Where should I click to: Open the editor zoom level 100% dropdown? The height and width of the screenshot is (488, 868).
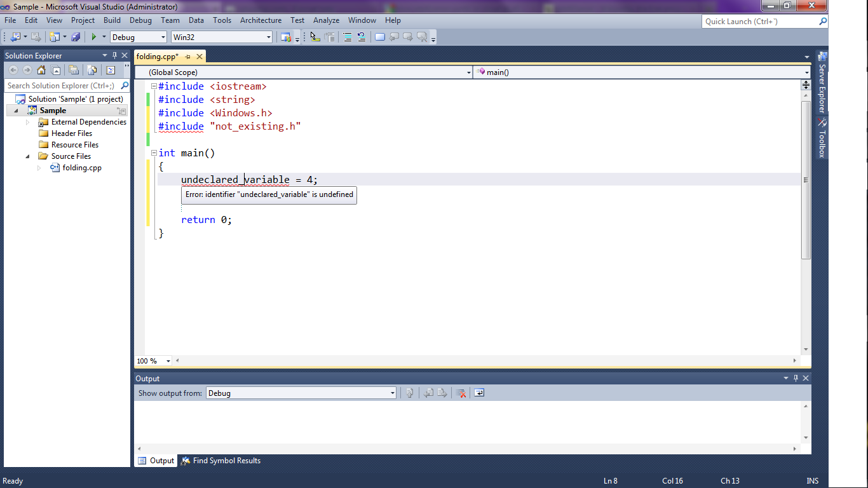pos(168,361)
